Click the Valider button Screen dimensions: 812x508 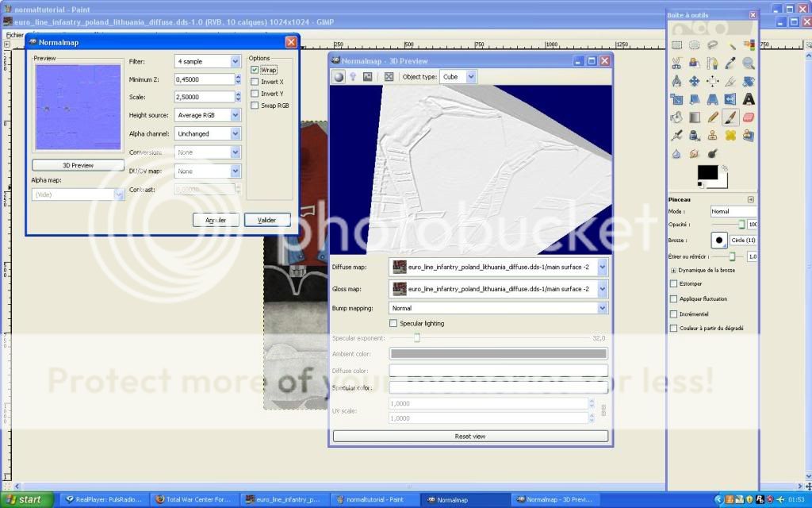267,220
